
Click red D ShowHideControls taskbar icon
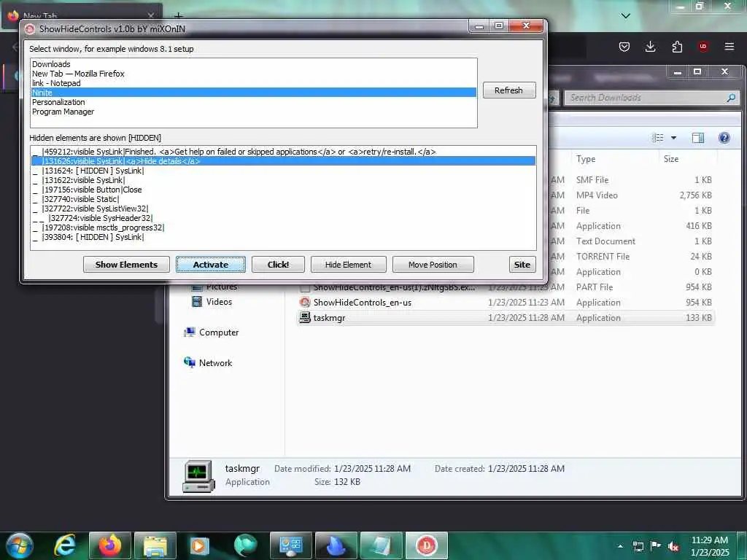coord(427,545)
